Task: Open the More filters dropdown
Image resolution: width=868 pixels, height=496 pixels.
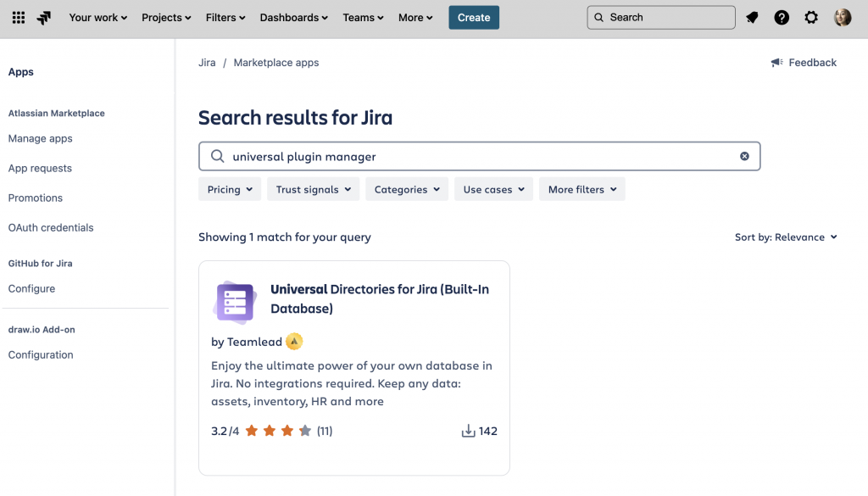Action: pyautogui.click(x=582, y=189)
